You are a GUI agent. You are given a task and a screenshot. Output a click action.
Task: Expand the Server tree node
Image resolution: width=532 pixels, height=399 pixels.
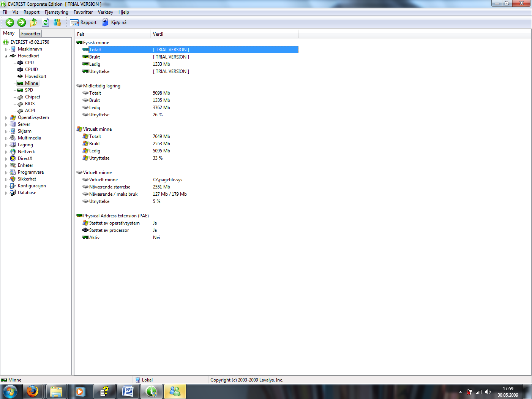[x=6, y=125]
